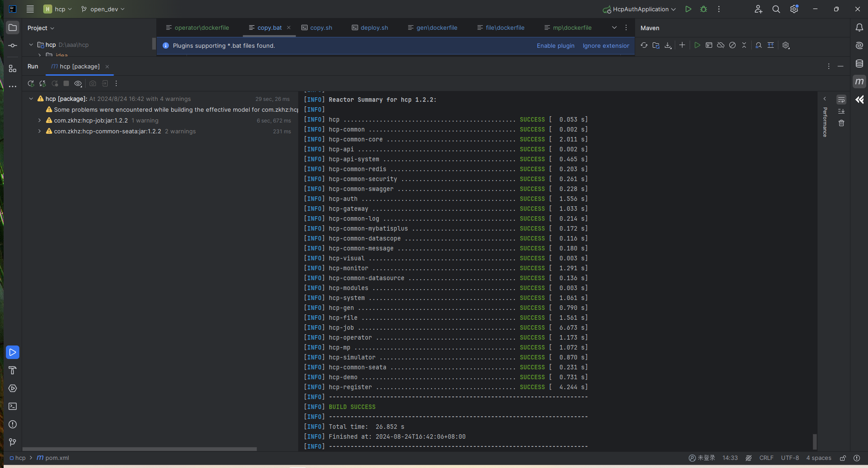
Task: Open Maven settings gear
Action: pos(786,45)
